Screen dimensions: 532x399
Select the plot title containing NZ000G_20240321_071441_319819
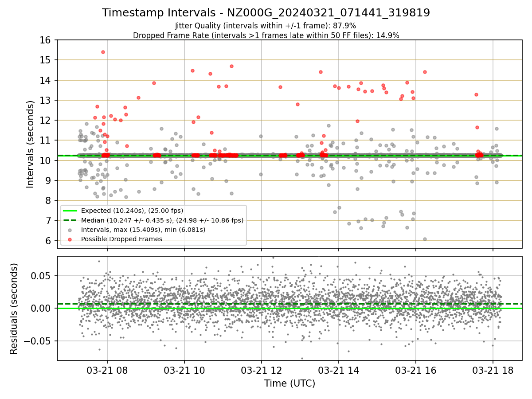(x=266, y=13)
